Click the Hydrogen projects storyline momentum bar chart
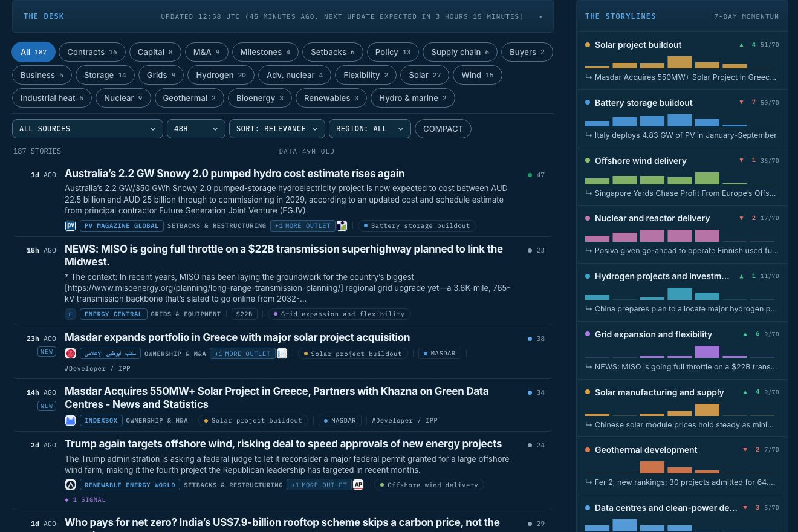This screenshot has width=798, height=532. 680,293
